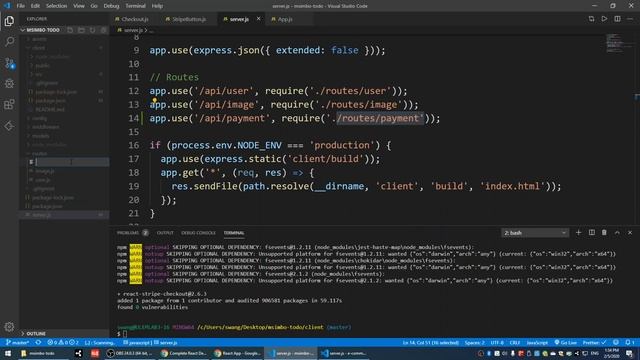This screenshot has width=640, height=360.
Task: Expand the OUTLINE section
Action: pos(36,333)
